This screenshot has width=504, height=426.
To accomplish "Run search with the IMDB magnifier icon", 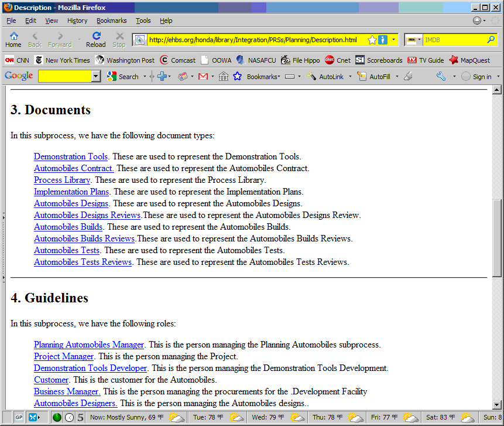I will 491,40.
